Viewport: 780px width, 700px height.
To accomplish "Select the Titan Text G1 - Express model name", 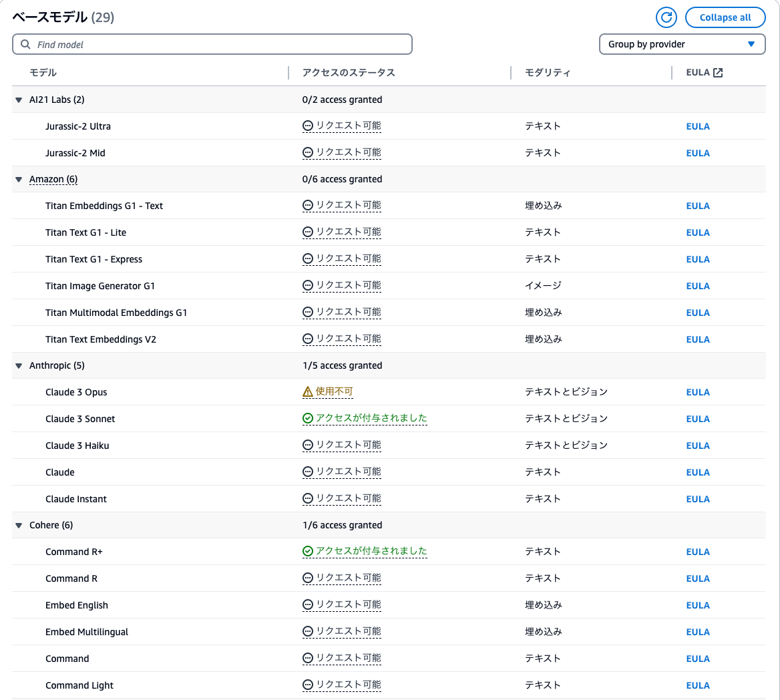I will (x=93, y=259).
